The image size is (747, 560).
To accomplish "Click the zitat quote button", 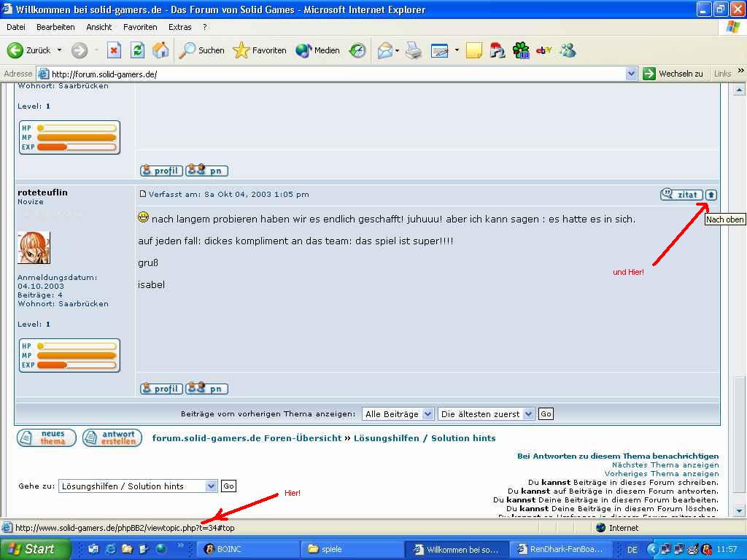I will 681,195.
